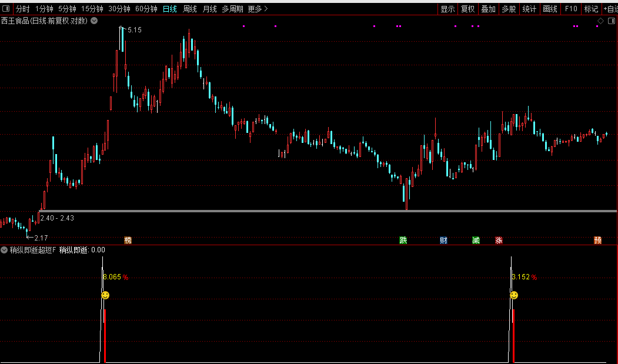Click the green 减 event marker
The height and width of the screenshot is (364, 618).
pyautogui.click(x=476, y=240)
